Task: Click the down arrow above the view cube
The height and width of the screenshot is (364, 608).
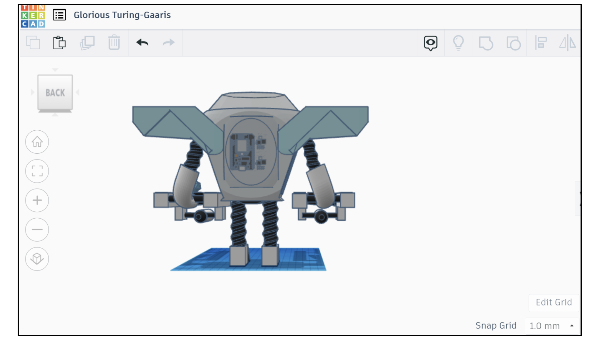Action: coord(55,69)
